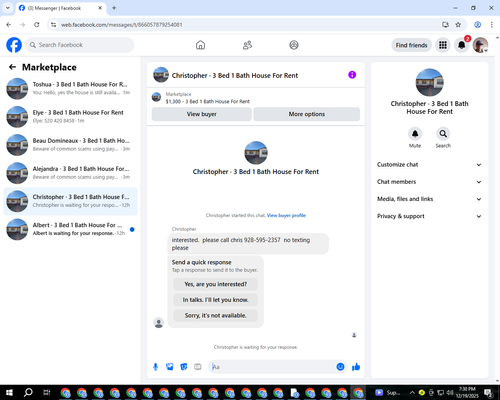Expand Media, files and links section

coord(429,199)
